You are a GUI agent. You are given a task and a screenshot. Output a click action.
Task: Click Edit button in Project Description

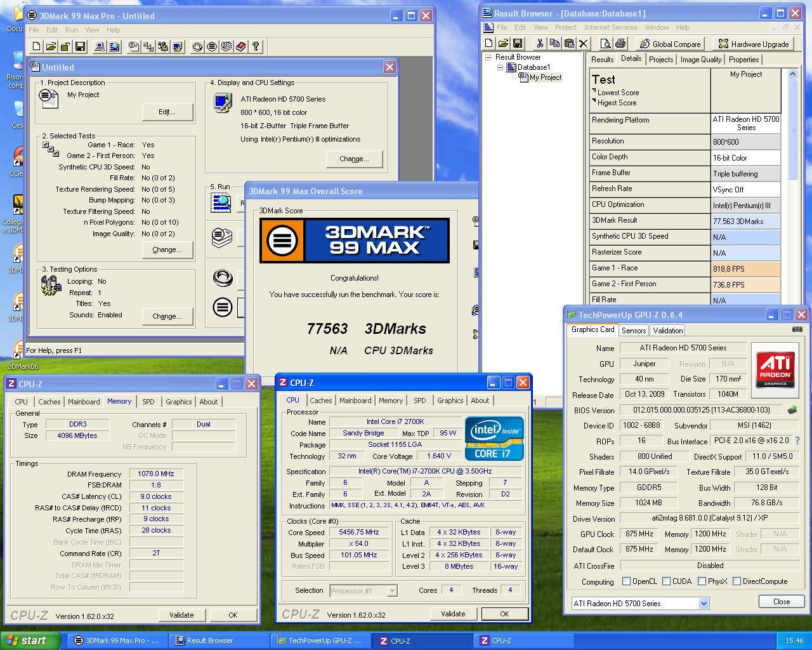[x=167, y=112]
